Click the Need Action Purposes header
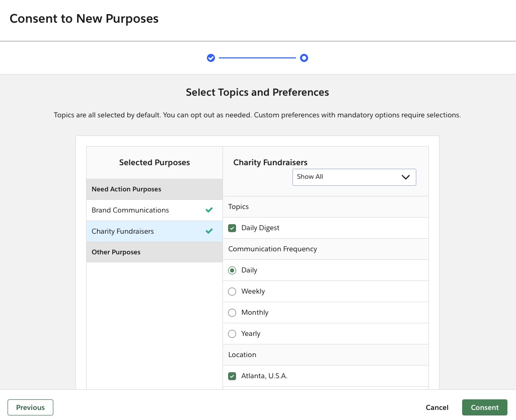This screenshot has height=420, width=516. (x=126, y=189)
